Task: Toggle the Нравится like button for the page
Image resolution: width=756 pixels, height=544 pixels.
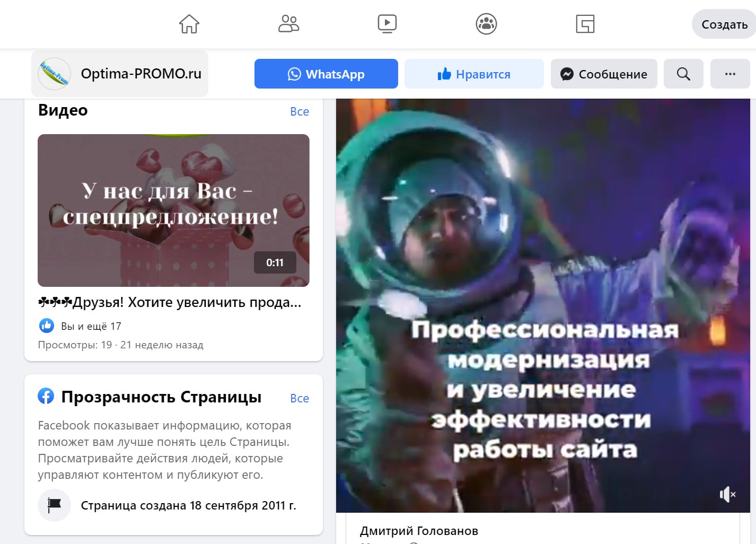Action: click(x=474, y=74)
